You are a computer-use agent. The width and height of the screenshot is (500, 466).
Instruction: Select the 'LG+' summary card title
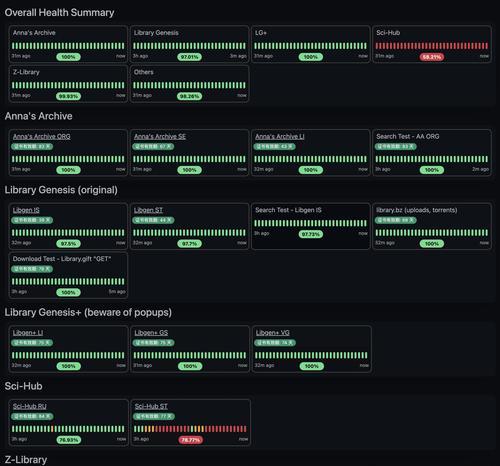[261, 33]
